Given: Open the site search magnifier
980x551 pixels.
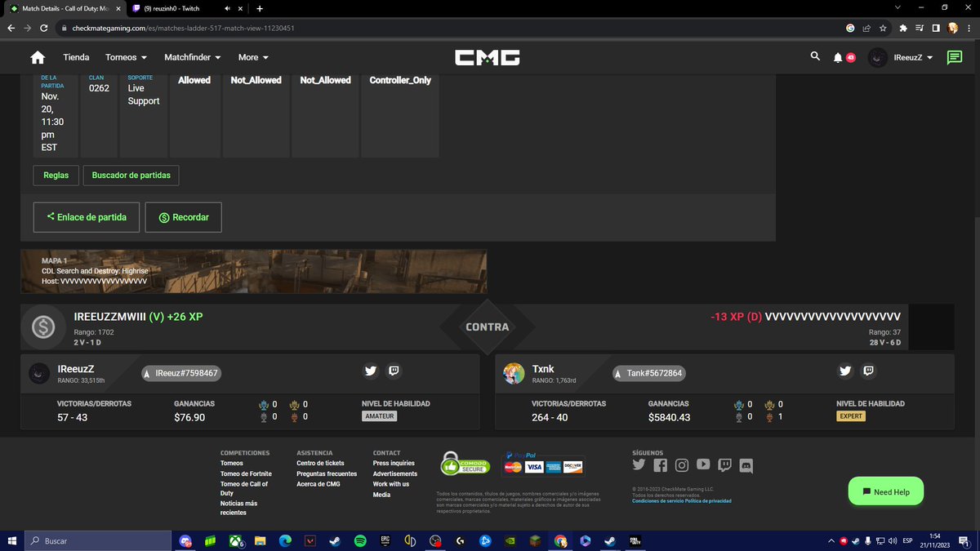Looking at the screenshot, I should (x=815, y=56).
